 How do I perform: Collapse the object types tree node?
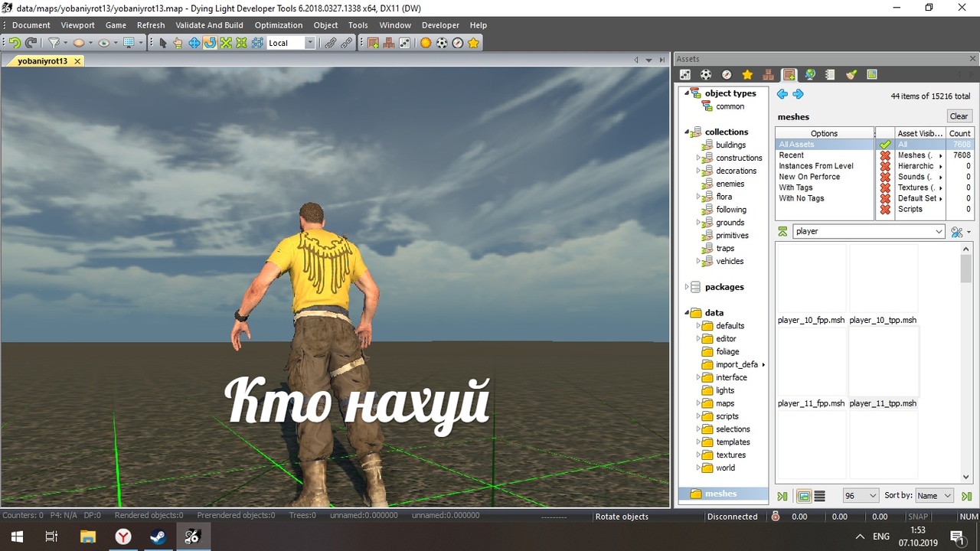687,93
